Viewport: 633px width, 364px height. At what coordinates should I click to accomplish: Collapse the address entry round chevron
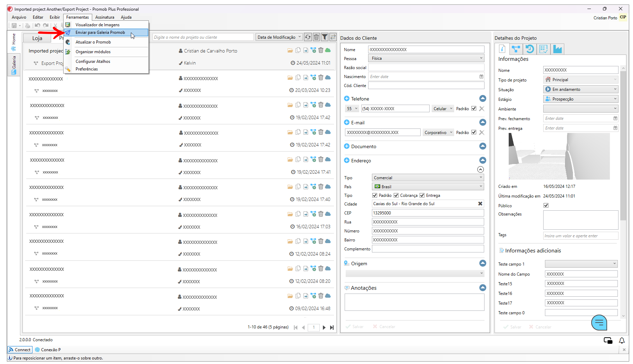point(480,170)
